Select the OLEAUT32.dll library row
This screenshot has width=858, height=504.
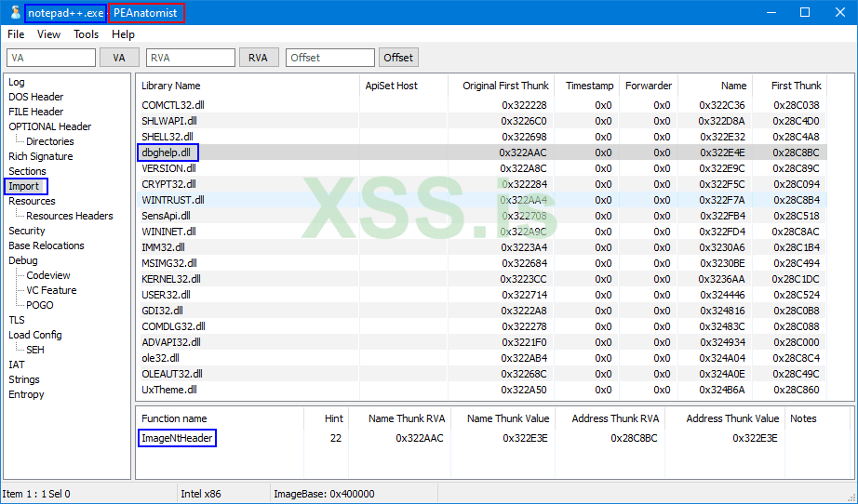(x=481, y=375)
